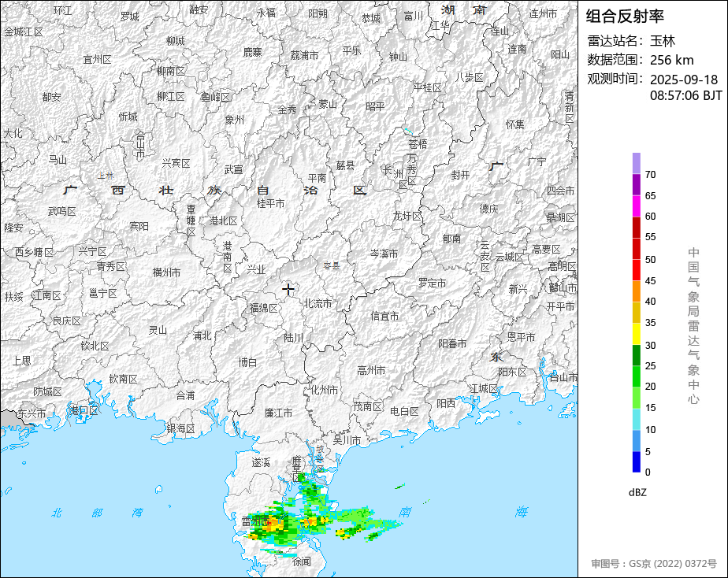Click the small echo patch in 苍梧
Viewport: 728px width, 578px height.
click(x=408, y=131)
